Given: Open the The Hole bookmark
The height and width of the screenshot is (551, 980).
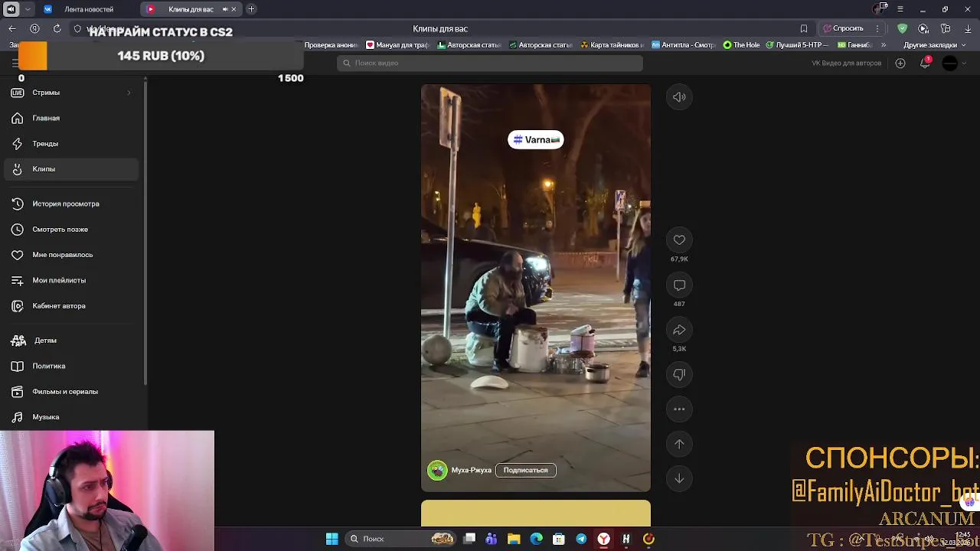Looking at the screenshot, I should tap(741, 45).
